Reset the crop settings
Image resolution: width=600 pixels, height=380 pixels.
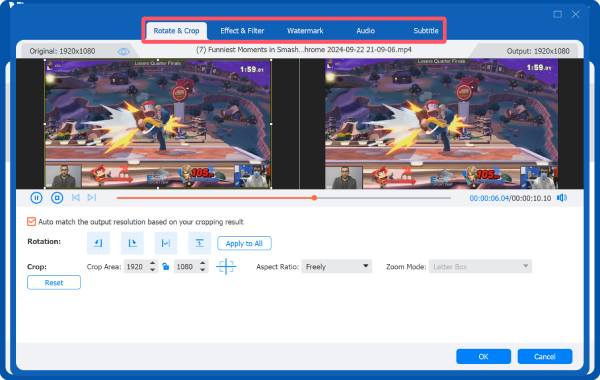54,283
